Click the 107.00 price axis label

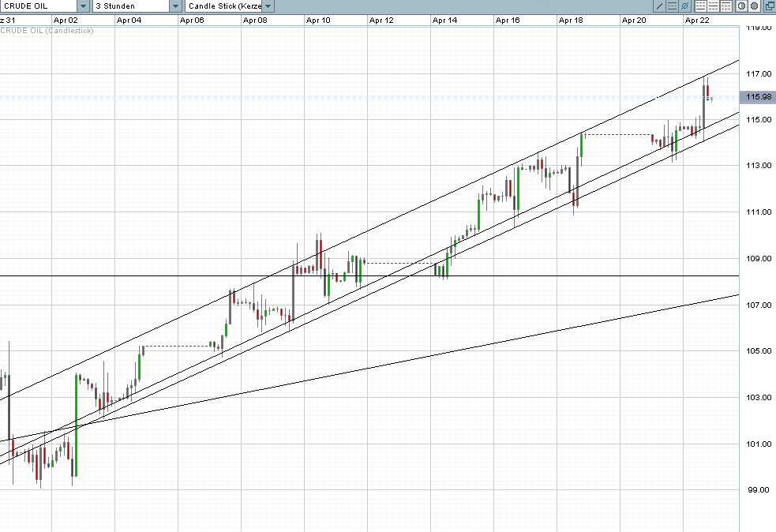pyautogui.click(x=759, y=305)
